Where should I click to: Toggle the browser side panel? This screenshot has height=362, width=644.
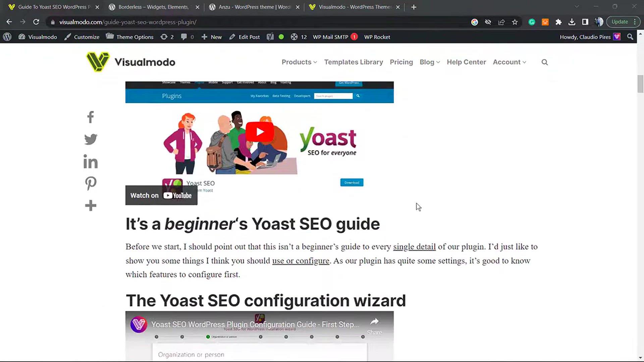click(x=585, y=22)
